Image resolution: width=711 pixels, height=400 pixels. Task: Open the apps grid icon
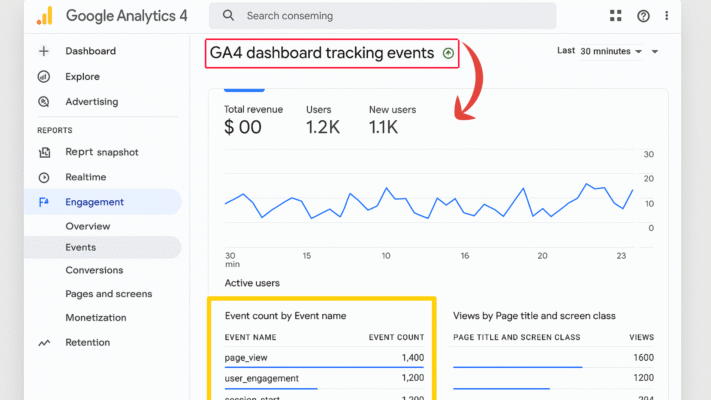pos(615,16)
